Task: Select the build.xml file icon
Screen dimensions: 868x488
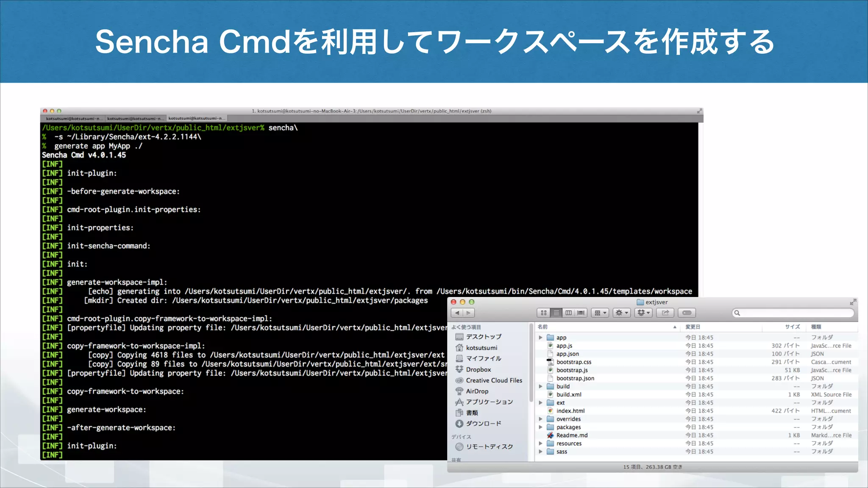Action: coord(550,394)
